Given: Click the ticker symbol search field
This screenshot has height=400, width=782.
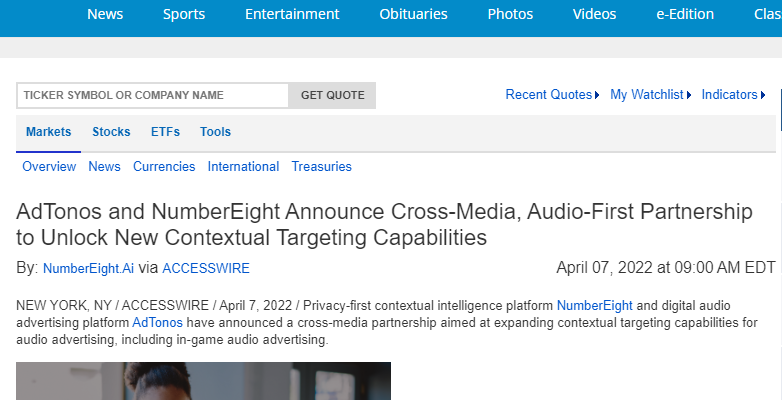Looking at the screenshot, I should tap(152, 95).
